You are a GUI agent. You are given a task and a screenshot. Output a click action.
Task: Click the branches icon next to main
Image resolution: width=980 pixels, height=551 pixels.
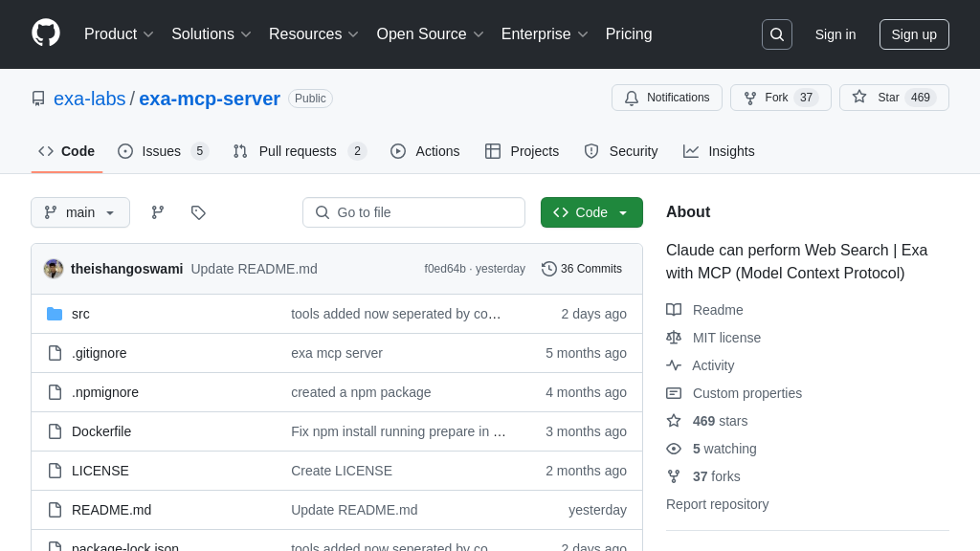point(158,212)
